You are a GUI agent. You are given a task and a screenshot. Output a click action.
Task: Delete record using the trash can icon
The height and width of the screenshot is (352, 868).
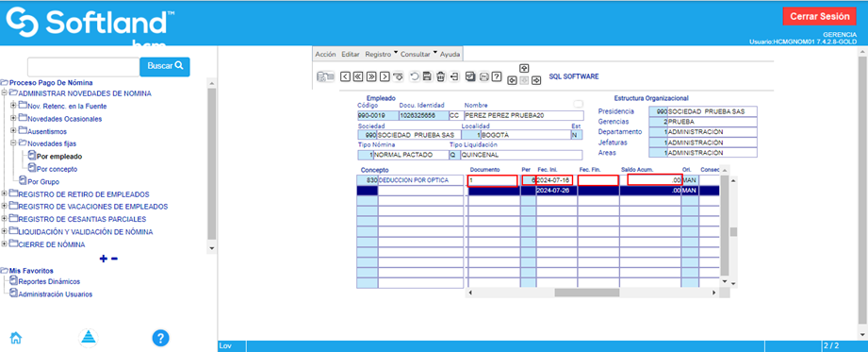[441, 76]
